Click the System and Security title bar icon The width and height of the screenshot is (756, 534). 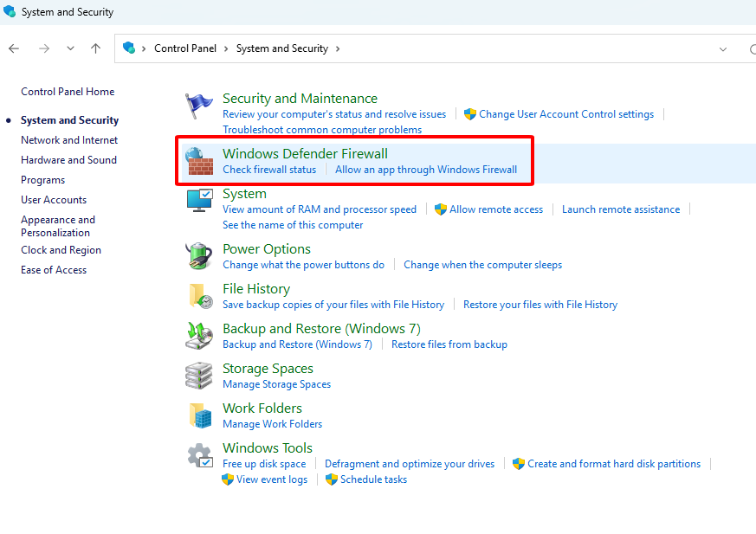click(10, 11)
